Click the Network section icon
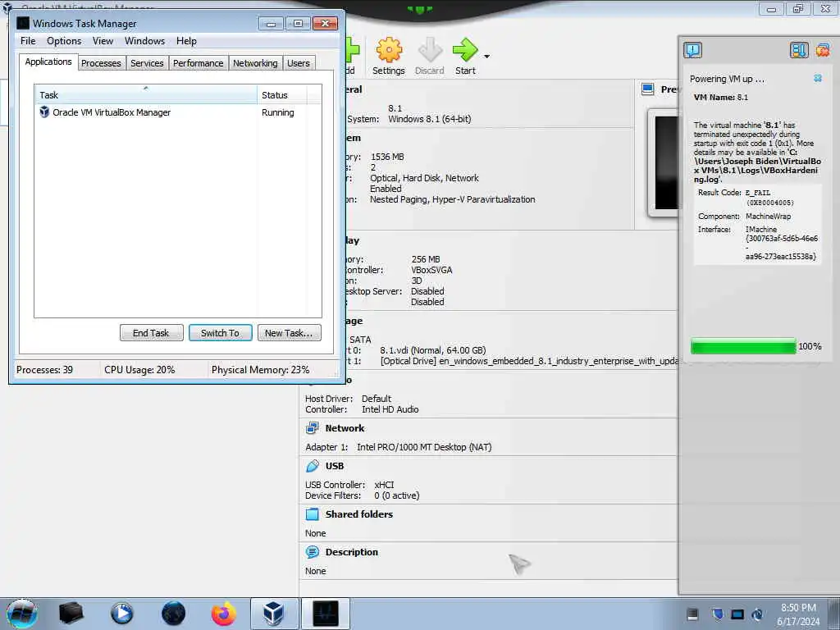Viewport: 840px width, 630px height. 312,428
